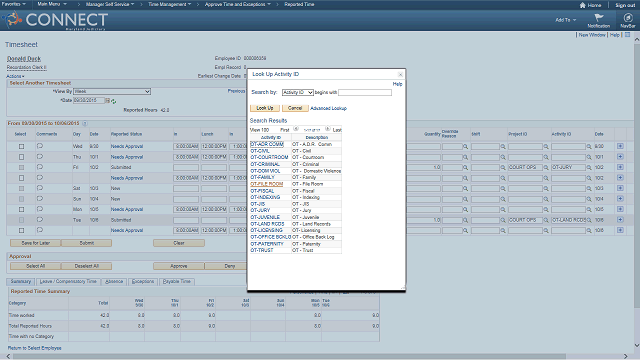Click Override Reason lookup magnifier in 10/4 row
The image size is (640, 360).
[x=465, y=199]
